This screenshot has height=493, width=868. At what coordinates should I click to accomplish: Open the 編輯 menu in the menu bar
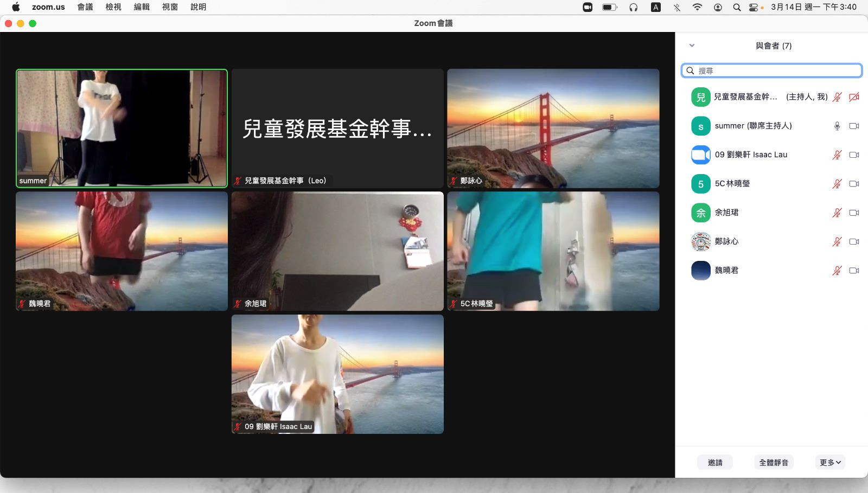(x=142, y=7)
